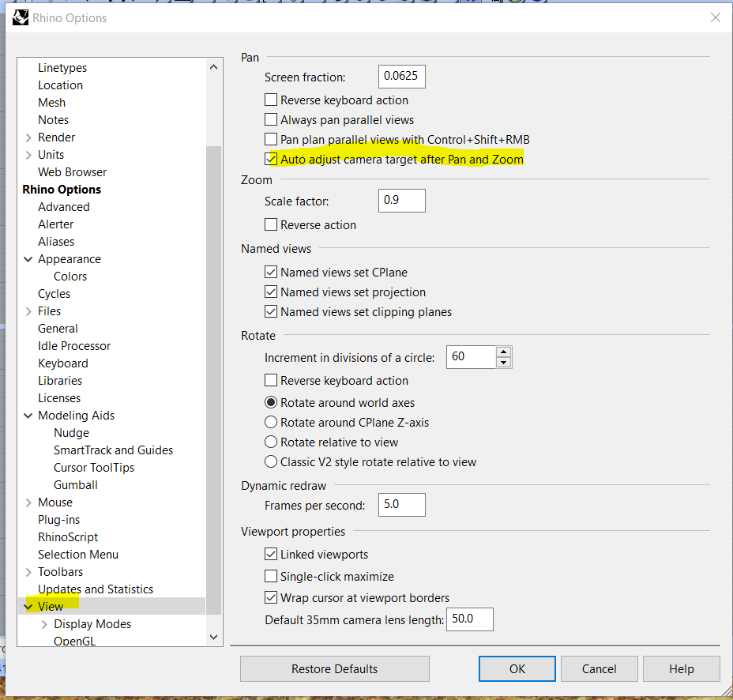Decrease rotate increment with down spinner arrow
The image size is (733, 700).
[x=503, y=363]
